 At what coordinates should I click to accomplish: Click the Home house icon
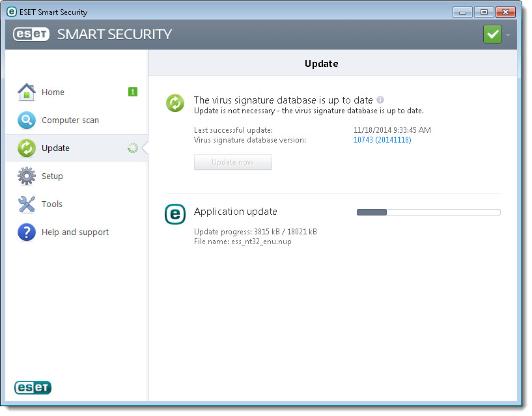[26, 92]
